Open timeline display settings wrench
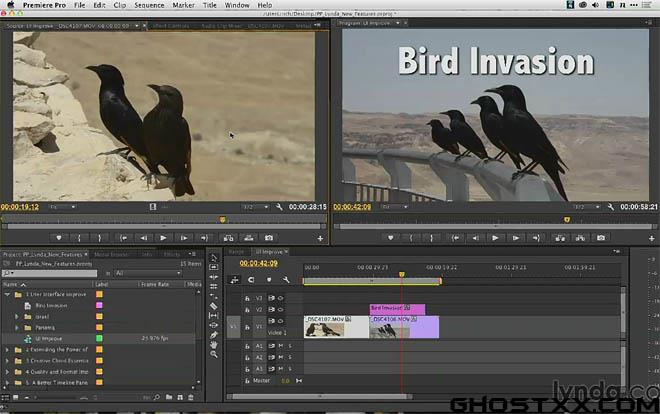Viewport: 660px width, 414px height. point(286,279)
